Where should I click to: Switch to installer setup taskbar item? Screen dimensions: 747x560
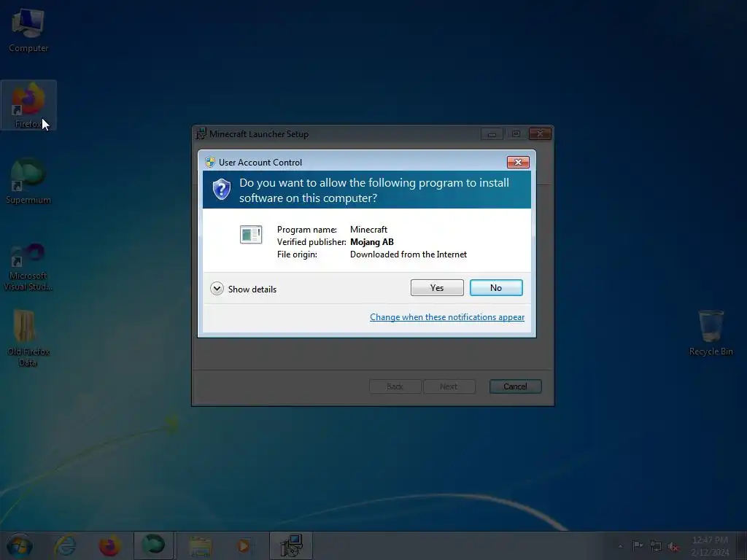(x=291, y=545)
